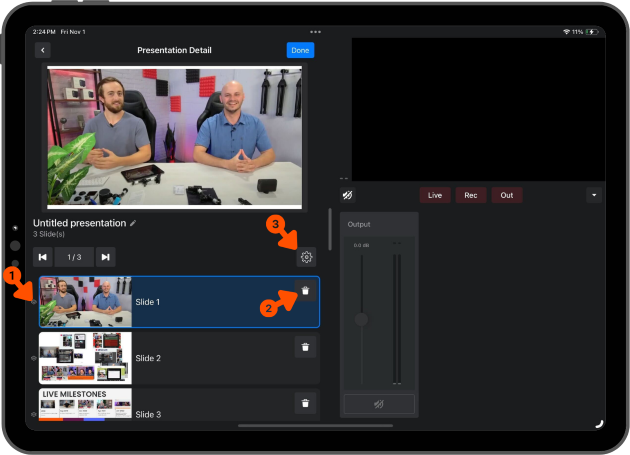
Task: Click the Untitled presentation title text
Action: (80, 223)
